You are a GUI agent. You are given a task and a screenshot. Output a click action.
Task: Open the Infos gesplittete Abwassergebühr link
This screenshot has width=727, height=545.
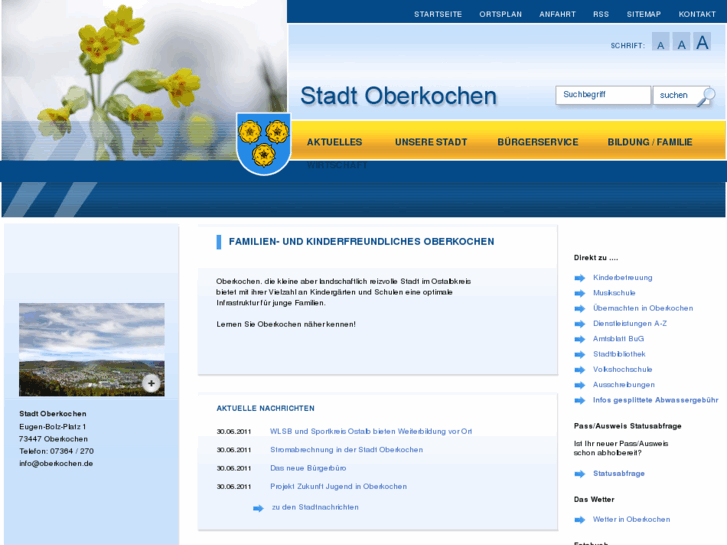[x=656, y=400]
